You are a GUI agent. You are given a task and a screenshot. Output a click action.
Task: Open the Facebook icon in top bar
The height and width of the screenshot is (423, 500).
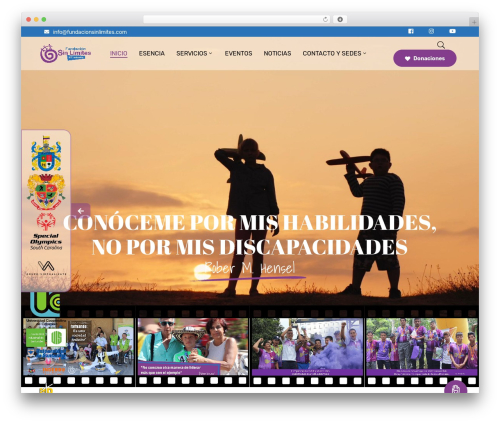(x=411, y=31)
